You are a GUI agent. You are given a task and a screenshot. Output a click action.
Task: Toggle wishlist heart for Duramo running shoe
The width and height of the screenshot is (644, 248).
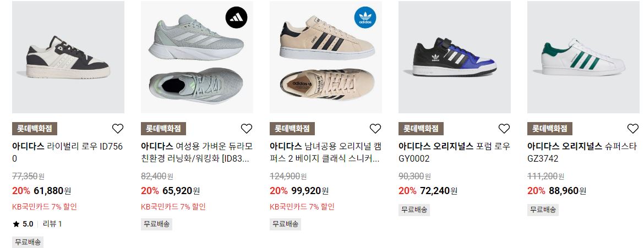coord(247,129)
